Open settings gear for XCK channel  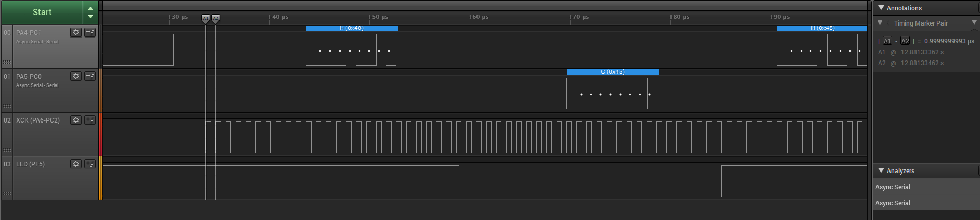[x=76, y=120]
